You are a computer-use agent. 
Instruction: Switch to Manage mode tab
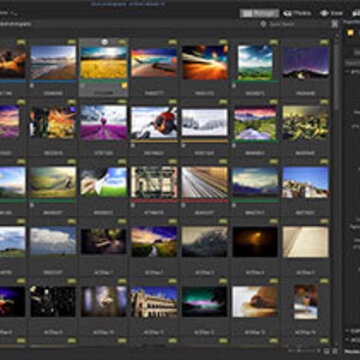pos(259,13)
